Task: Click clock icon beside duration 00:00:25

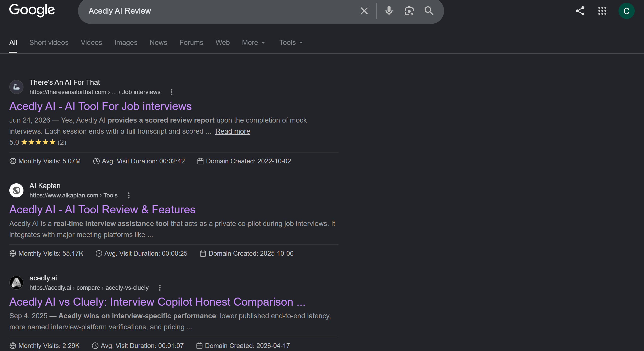Action: (x=99, y=253)
